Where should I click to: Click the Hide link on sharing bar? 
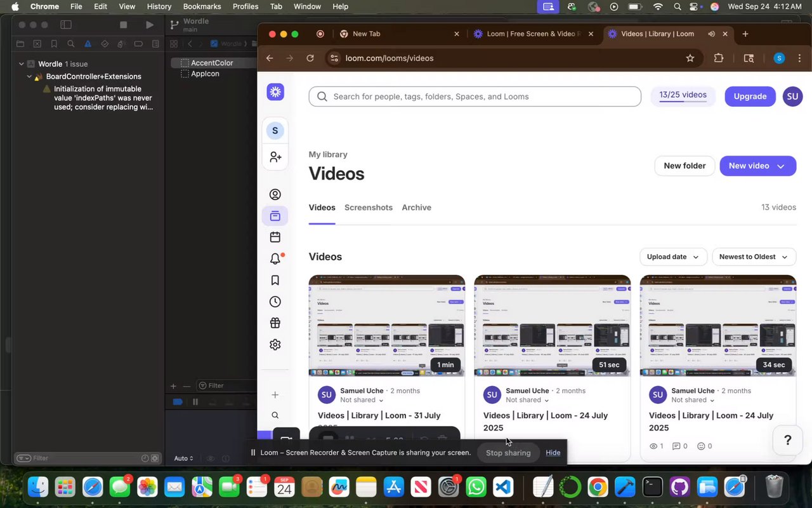pos(553,453)
